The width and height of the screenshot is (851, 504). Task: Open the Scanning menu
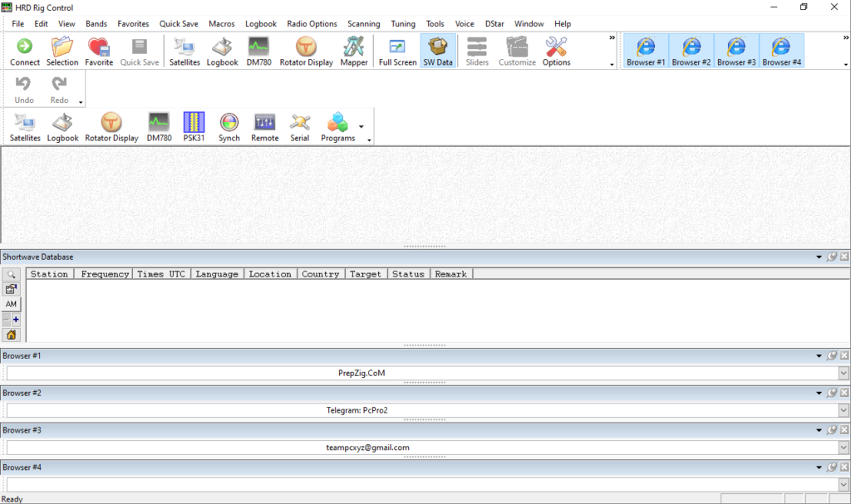tap(364, 24)
